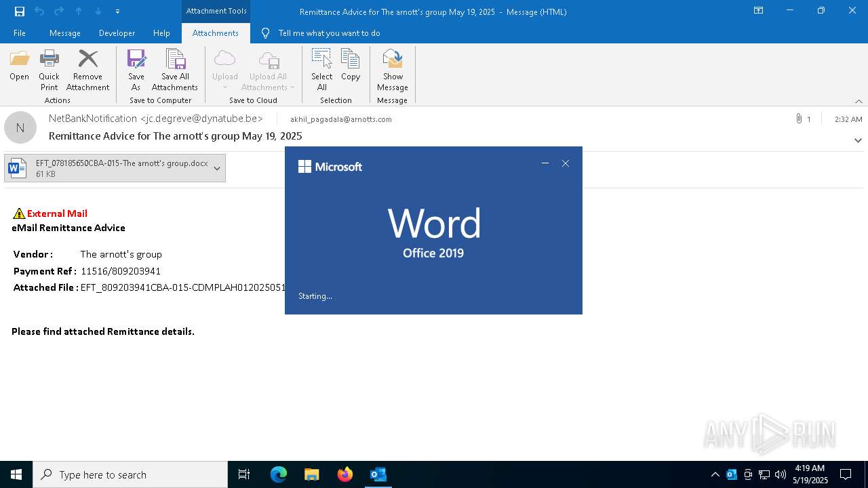The image size is (868, 488).
Task: Click Save All Attachments
Action: (175, 70)
